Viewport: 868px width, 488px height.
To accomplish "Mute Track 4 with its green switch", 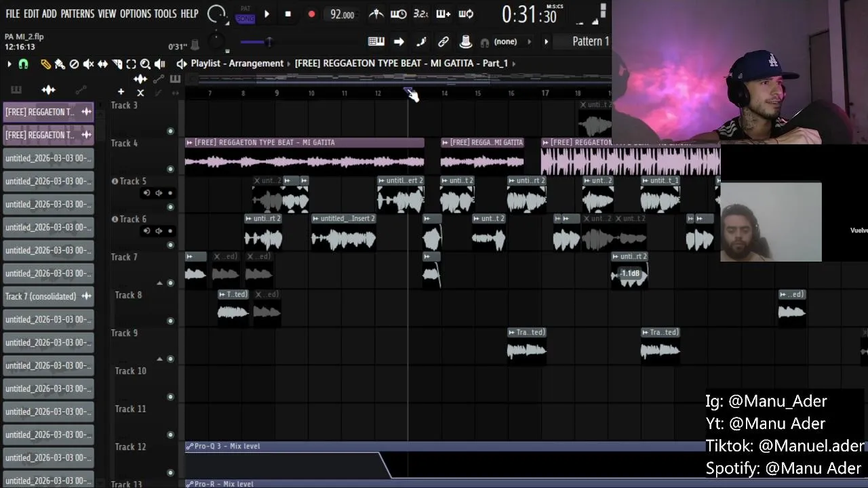I will tap(170, 169).
